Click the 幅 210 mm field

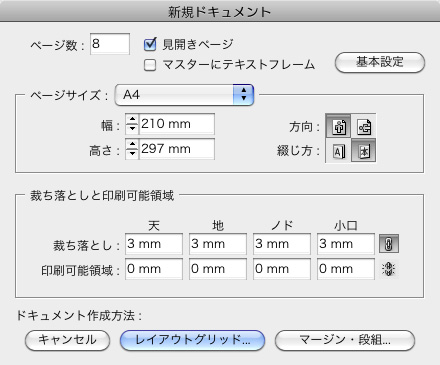[x=176, y=124]
